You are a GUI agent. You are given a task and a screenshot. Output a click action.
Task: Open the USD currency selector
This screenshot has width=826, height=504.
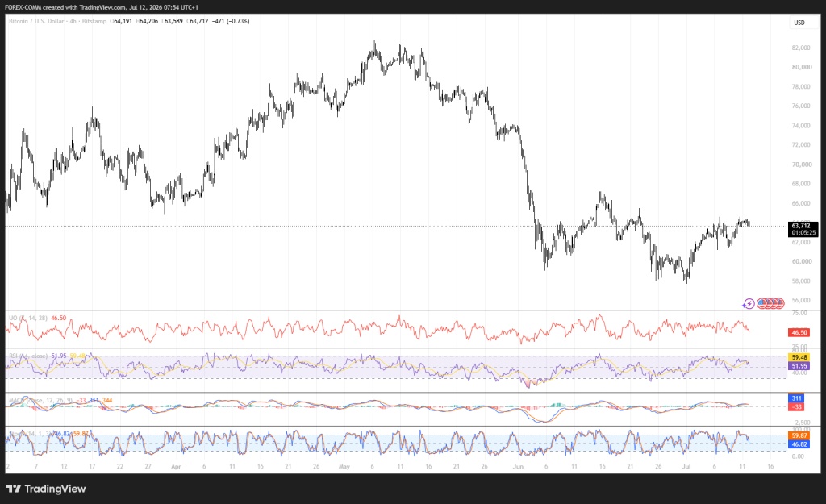799,23
